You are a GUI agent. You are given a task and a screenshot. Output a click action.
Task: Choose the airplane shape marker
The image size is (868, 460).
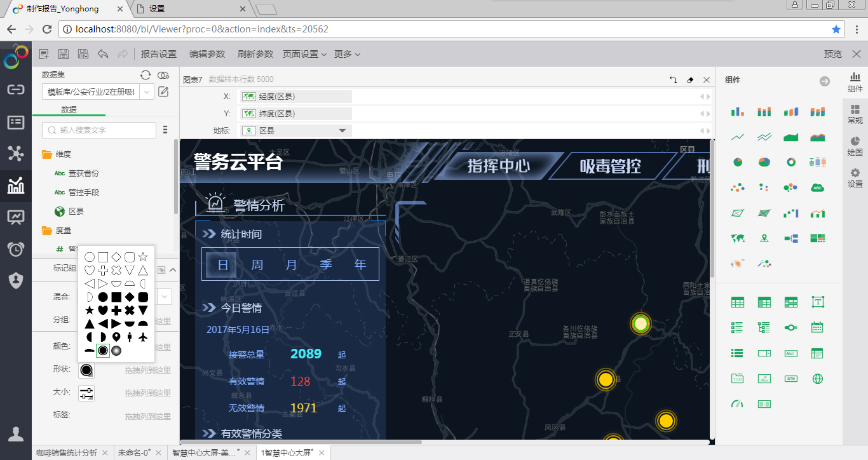[143, 337]
